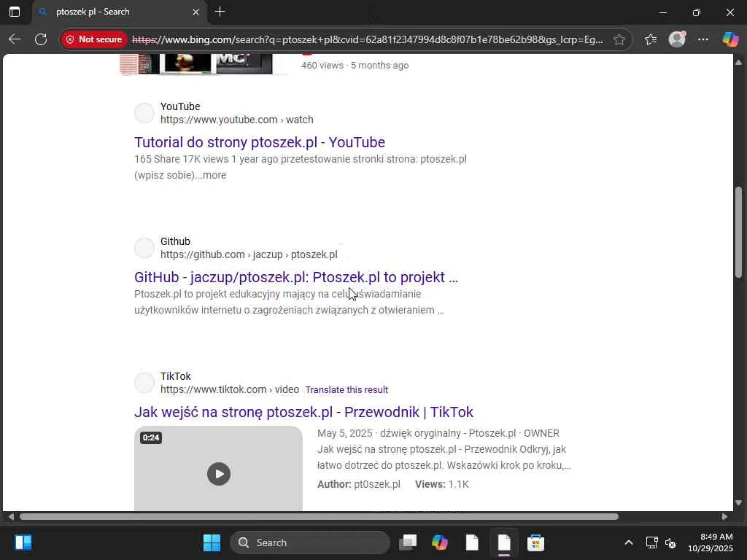Show hidden tray icons chevron

coord(629,542)
